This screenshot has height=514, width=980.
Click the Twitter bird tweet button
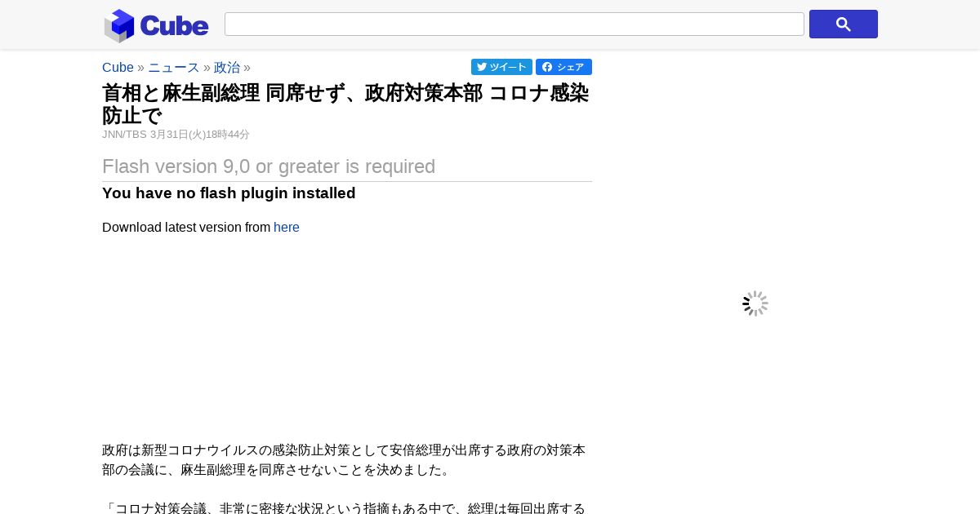pyautogui.click(x=501, y=67)
